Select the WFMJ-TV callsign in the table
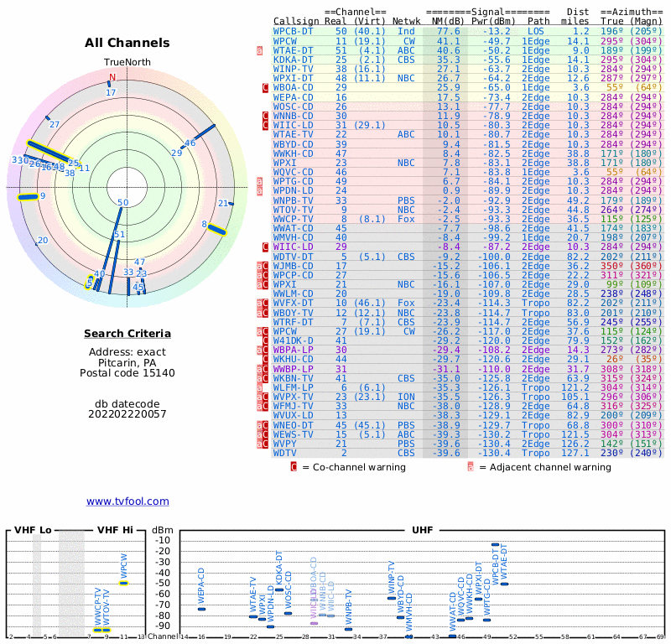 coord(293,406)
